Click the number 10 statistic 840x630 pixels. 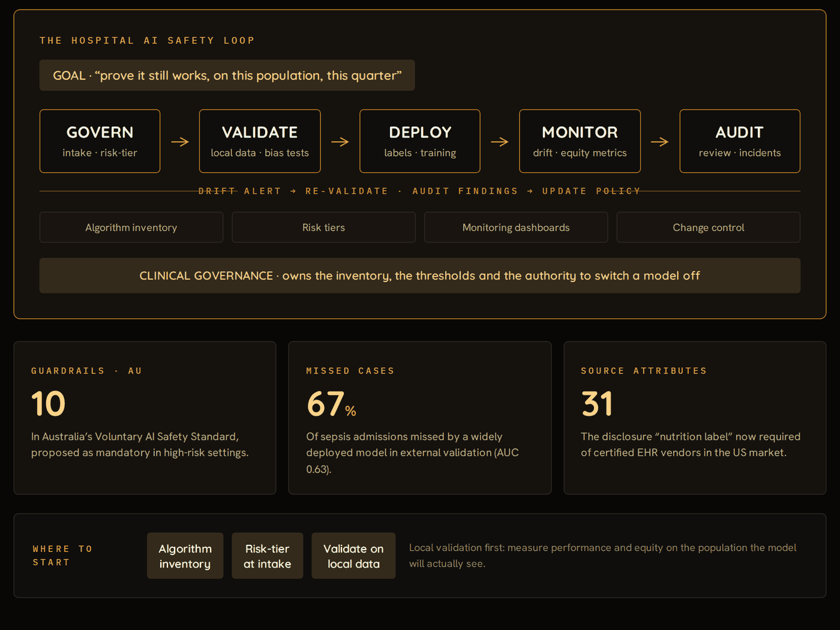point(48,404)
